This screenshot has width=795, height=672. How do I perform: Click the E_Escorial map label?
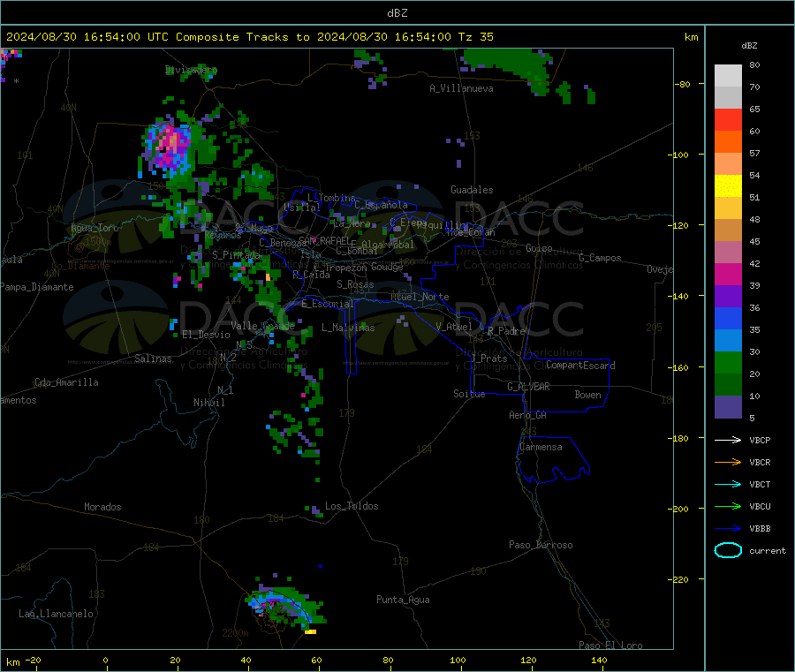(327, 304)
